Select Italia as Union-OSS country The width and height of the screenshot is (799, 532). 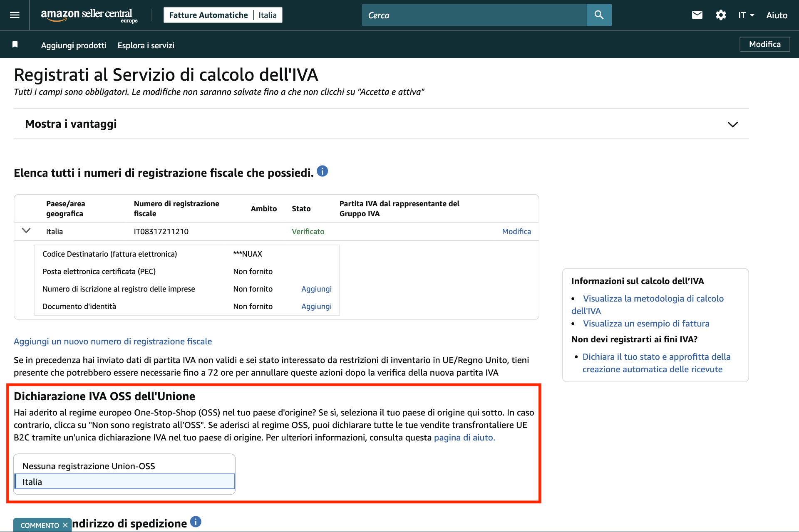(x=124, y=482)
